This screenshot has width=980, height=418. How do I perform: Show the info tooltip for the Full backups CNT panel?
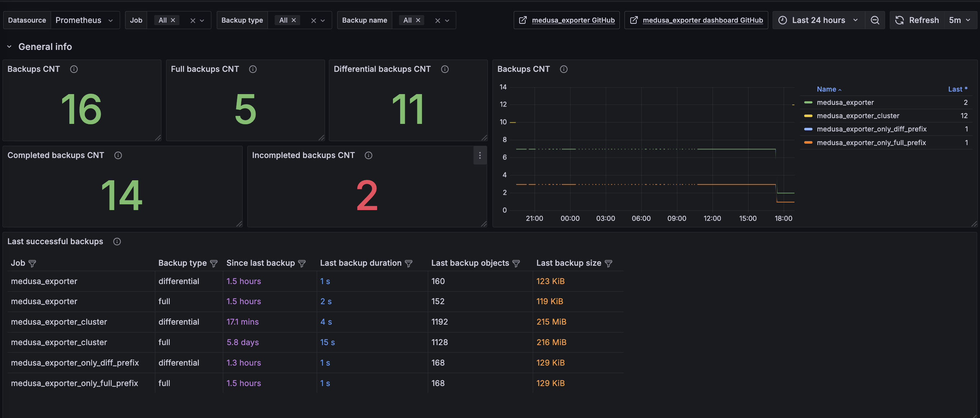(x=253, y=69)
